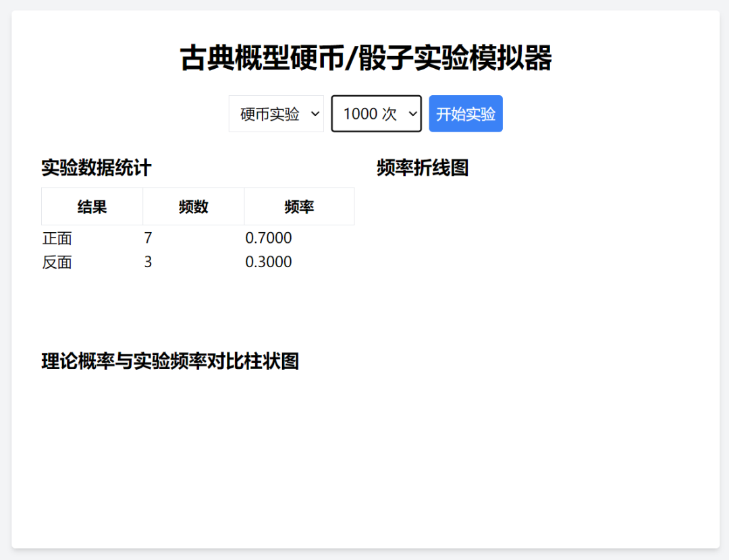Click the count value 3 for 反面

pos(147,262)
